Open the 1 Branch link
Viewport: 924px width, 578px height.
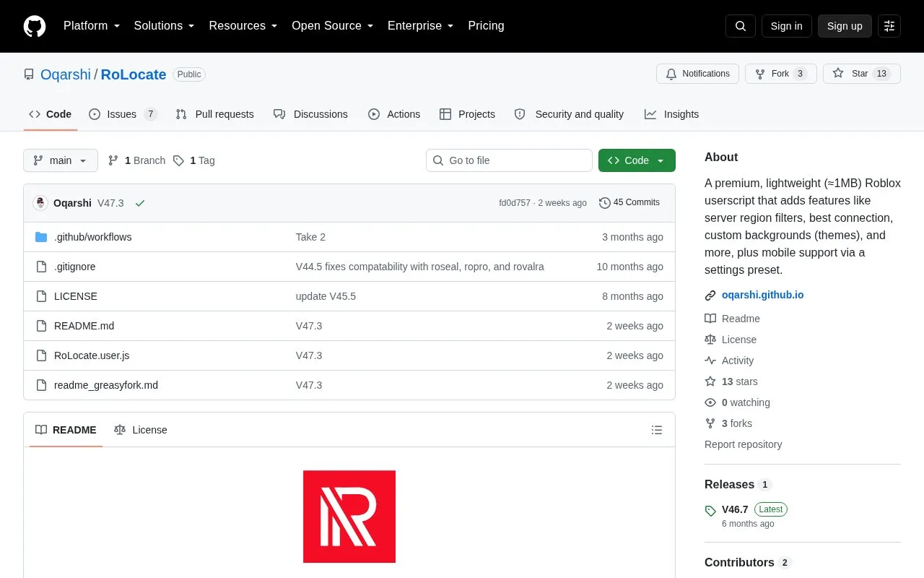(136, 160)
